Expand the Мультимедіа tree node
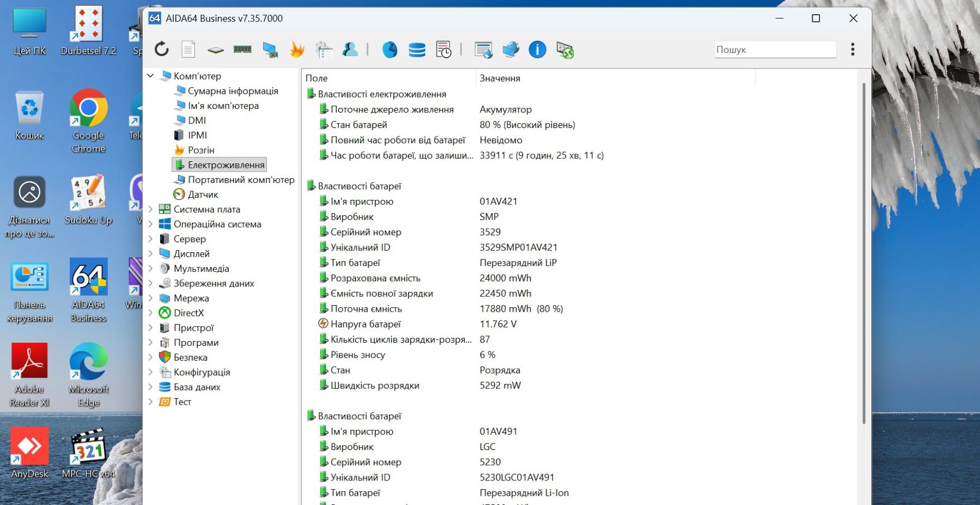This screenshot has width=980, height=505. point(151,268)
